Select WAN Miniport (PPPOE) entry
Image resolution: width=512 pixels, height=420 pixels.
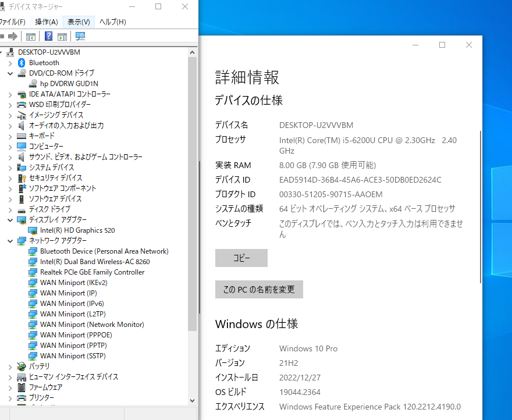76,334
